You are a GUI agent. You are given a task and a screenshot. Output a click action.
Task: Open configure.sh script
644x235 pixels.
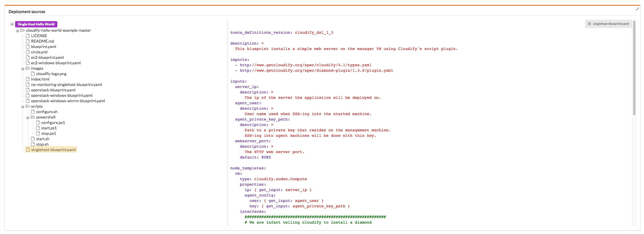click(x=47, y=112)
